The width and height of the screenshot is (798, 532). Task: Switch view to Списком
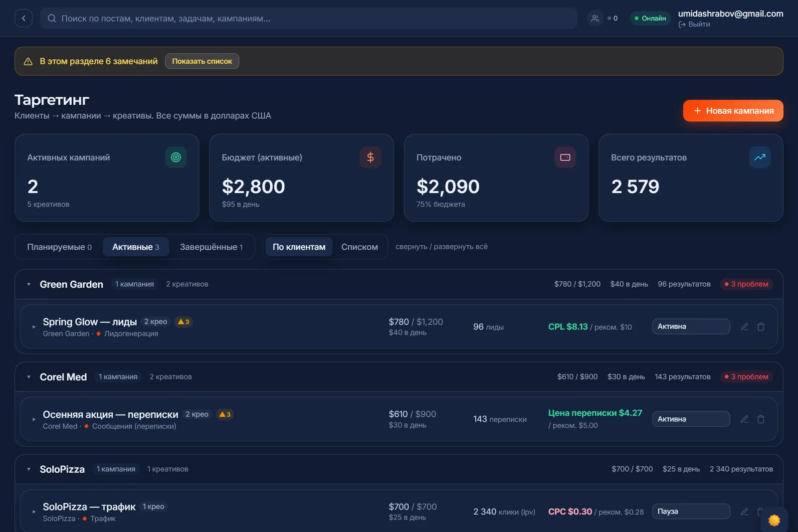point(360,247)
